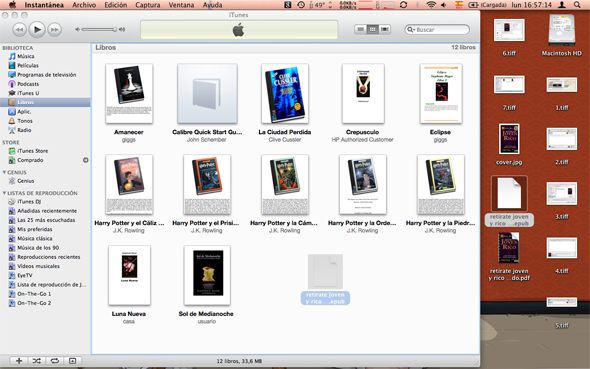Collapse the GENIUS section triangle
Image resolution: width=590 pixels, height=369 pixels.
(x=4, y=172)
